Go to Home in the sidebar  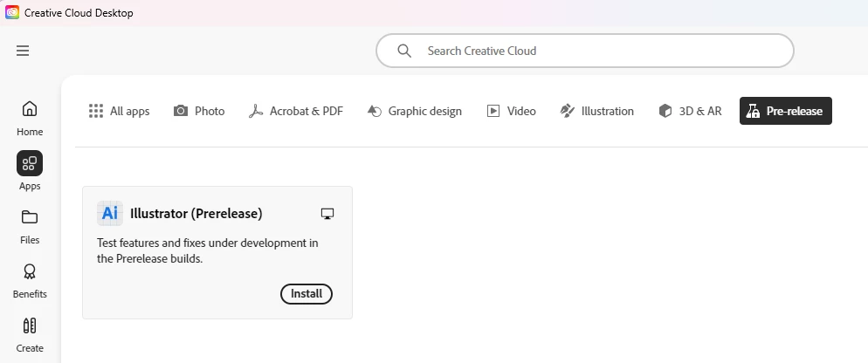click(30, 118)
